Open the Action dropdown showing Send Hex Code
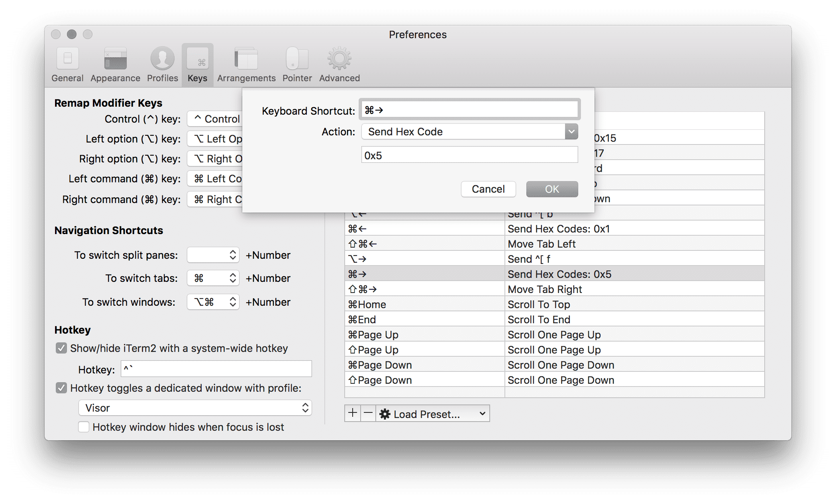836x504 pixels. [x=469, y=132]
